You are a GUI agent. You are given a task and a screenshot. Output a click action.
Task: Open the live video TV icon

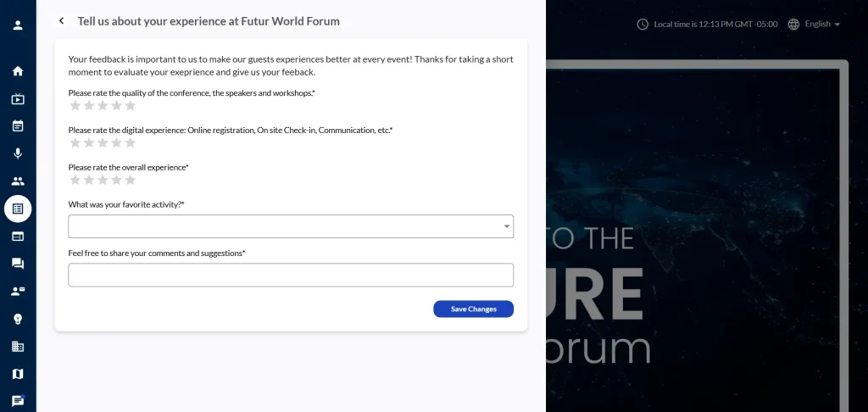[x=18, y=99]
